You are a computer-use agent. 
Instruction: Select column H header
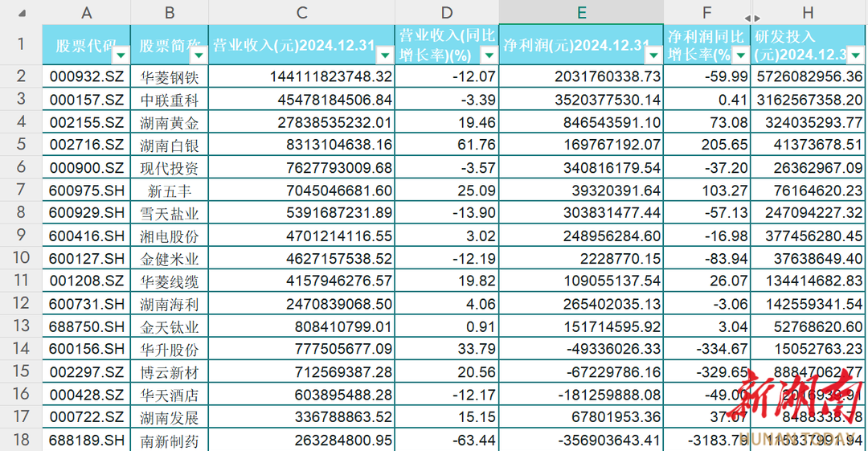(x=809, y=12)
